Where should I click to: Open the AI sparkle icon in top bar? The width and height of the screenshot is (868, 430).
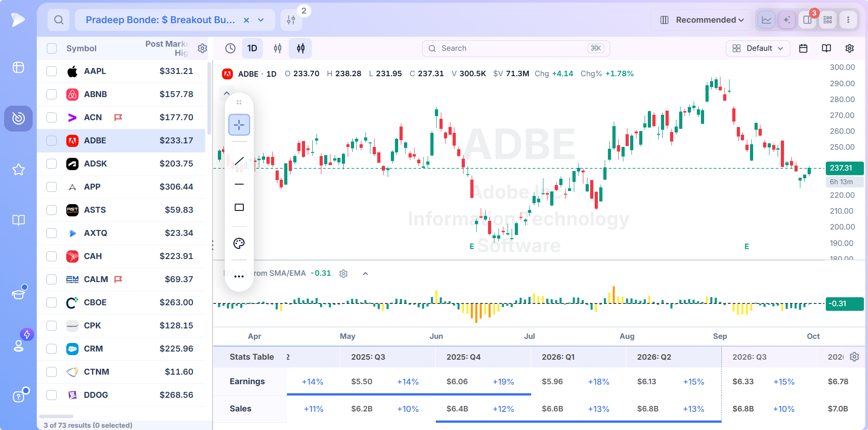[x=787, y=20]
